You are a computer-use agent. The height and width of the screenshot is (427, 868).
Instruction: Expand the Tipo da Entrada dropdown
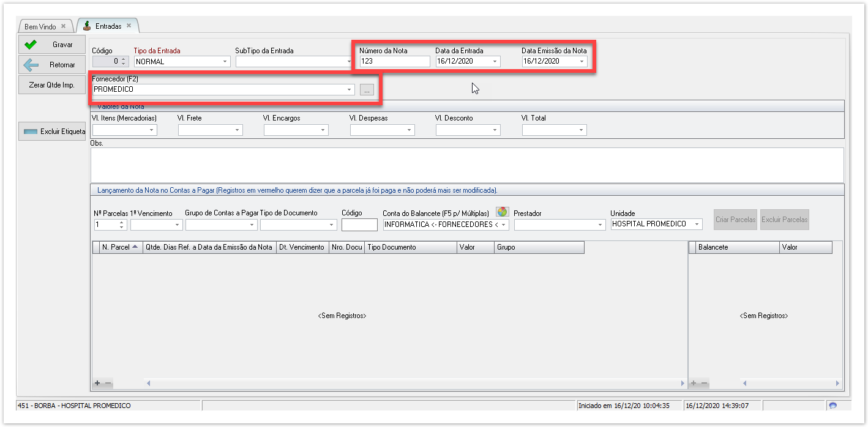225,62
